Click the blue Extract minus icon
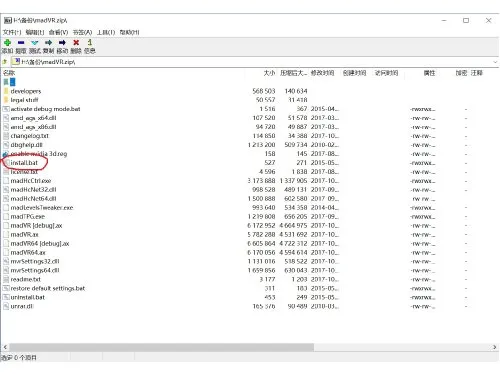Image resolution: width=500 pixels, height=375 pixels. [21, 43]
